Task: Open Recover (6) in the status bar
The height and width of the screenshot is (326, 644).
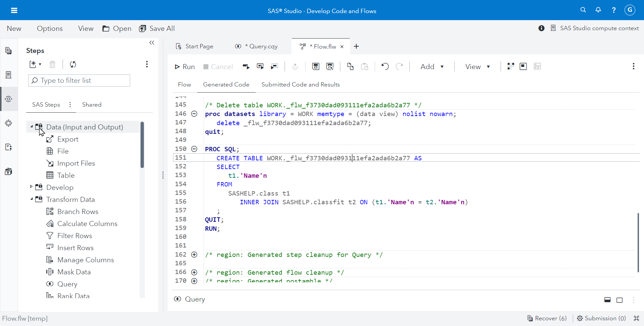Action: [x=550, y=318]
